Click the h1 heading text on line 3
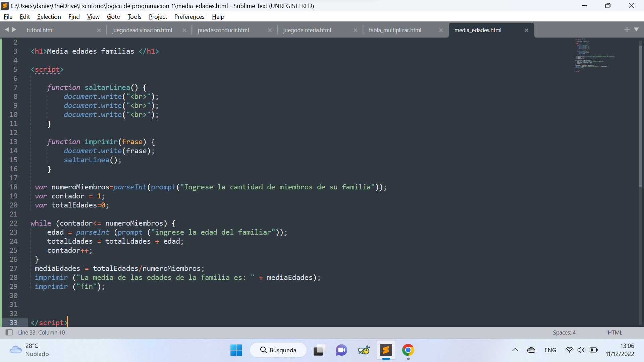Viewport: 644px width, 362px height. (x=91, y=51)
